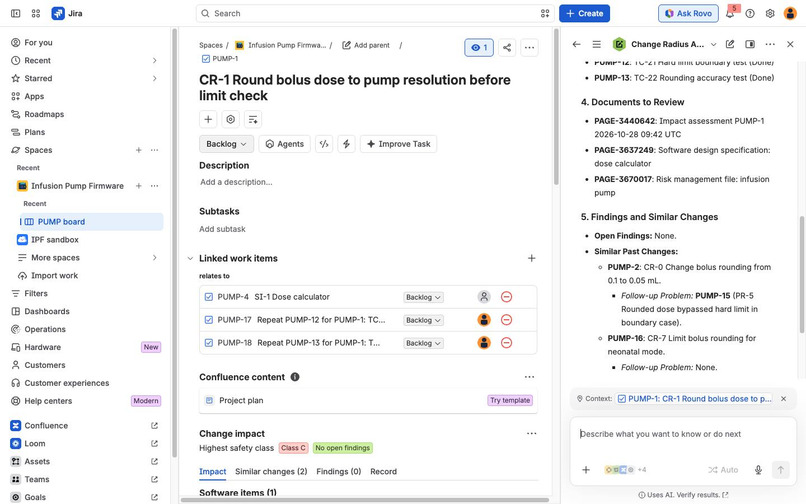Image resolution: width=806 pixels, height=504 pixels.
Task: Collapse the sidebar using the top-left panel icon
Action: tap(15, 13)
